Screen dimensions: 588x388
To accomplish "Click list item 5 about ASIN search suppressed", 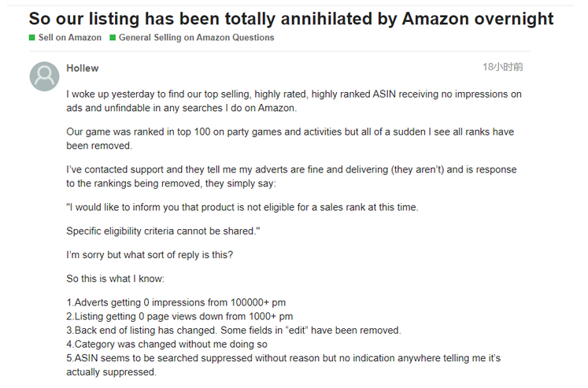I will [283, 364].
